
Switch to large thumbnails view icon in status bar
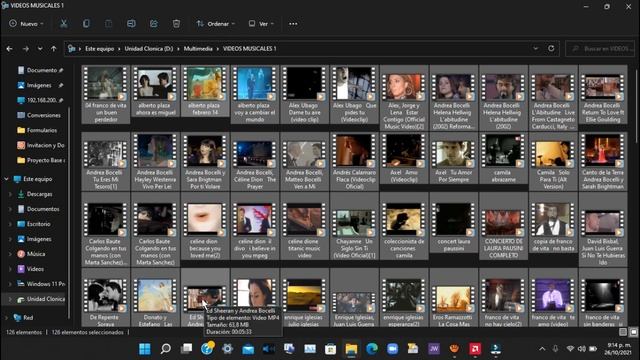click(x=633, y=332)
